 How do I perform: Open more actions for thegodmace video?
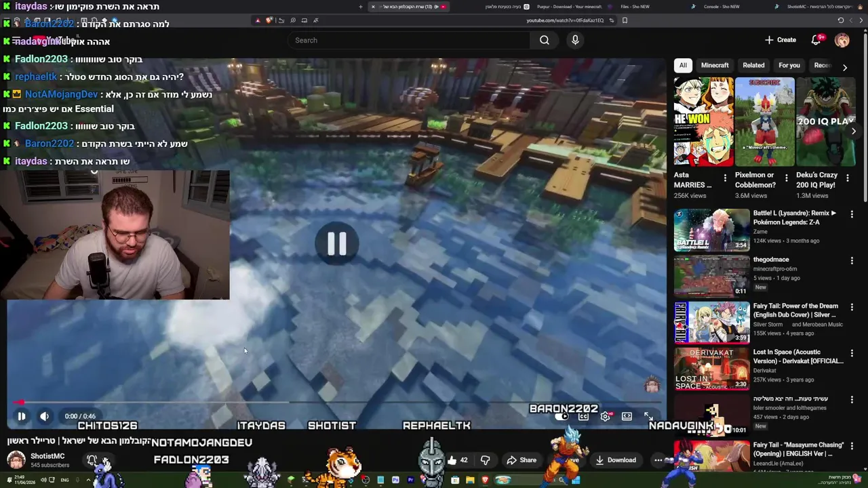(x=852, y=260)
